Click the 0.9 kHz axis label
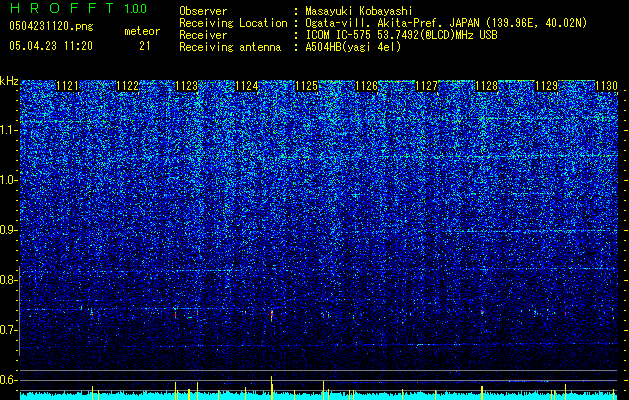629x400 pixels. tap(9, 230)
